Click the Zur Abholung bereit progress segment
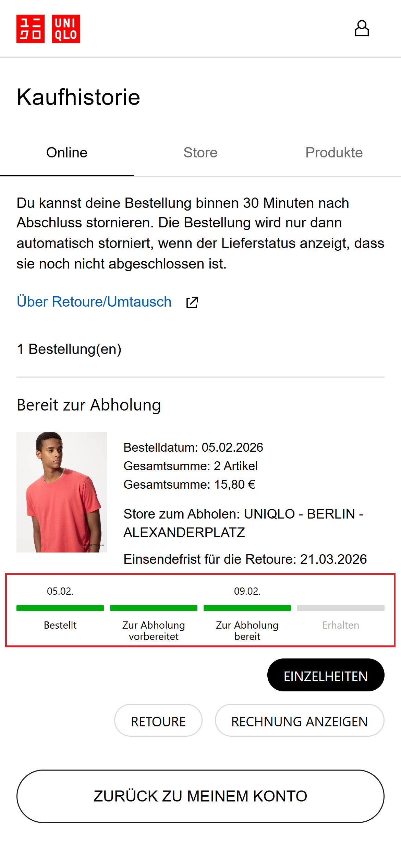Viewport: 401px width, 868px height. pos(247,608)
